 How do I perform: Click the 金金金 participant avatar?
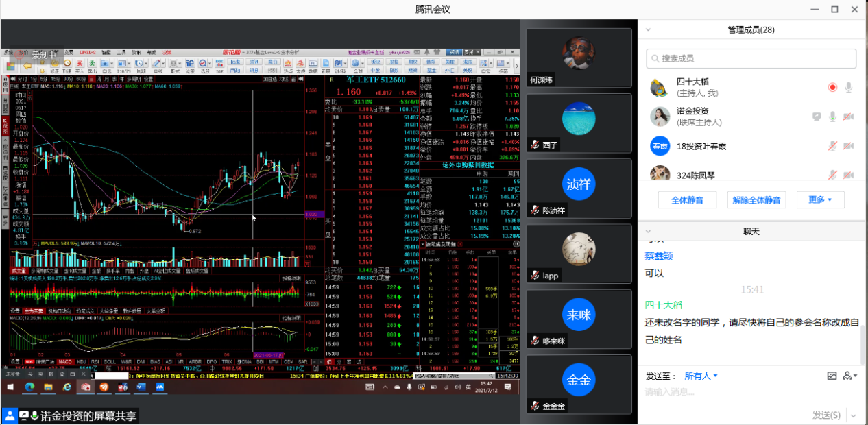pyautogui.click(x=579, y=380)
